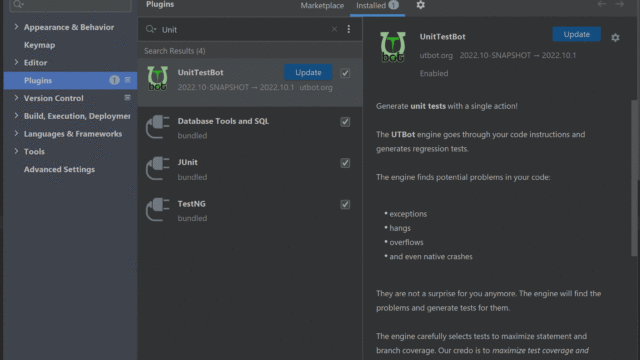Click Update button in plugin details pane
This screenshot has width=640, height=360.
(x=576, y=34)
